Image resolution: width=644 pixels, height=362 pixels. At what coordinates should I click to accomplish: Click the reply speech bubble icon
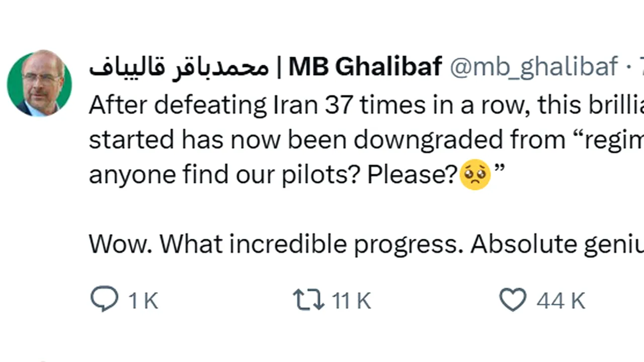point(104,300)
